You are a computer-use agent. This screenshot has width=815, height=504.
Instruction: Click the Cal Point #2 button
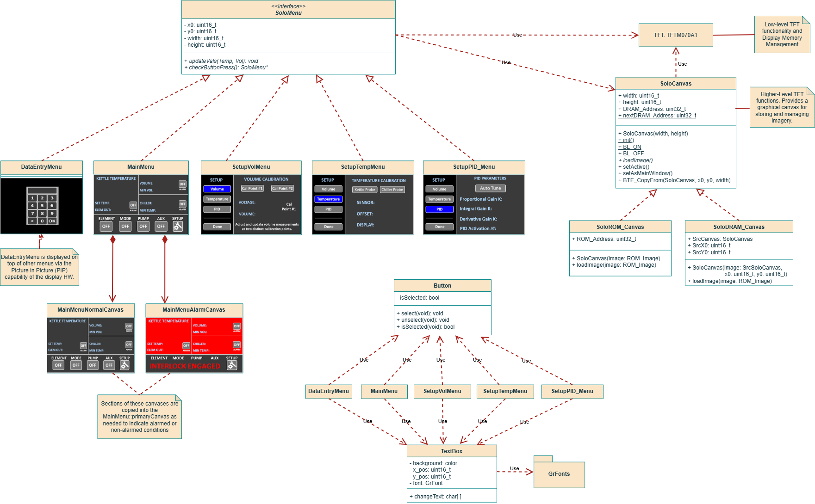tap(282, 188)
